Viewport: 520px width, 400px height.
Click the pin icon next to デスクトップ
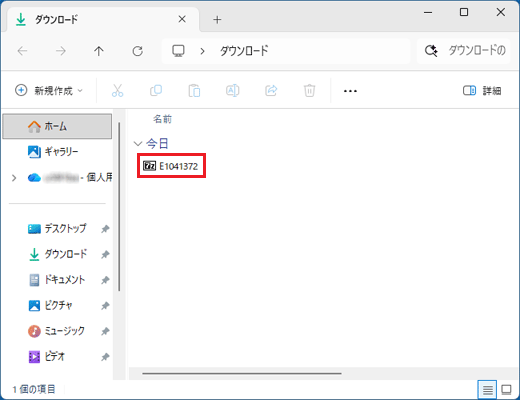[x=105, y=229]
